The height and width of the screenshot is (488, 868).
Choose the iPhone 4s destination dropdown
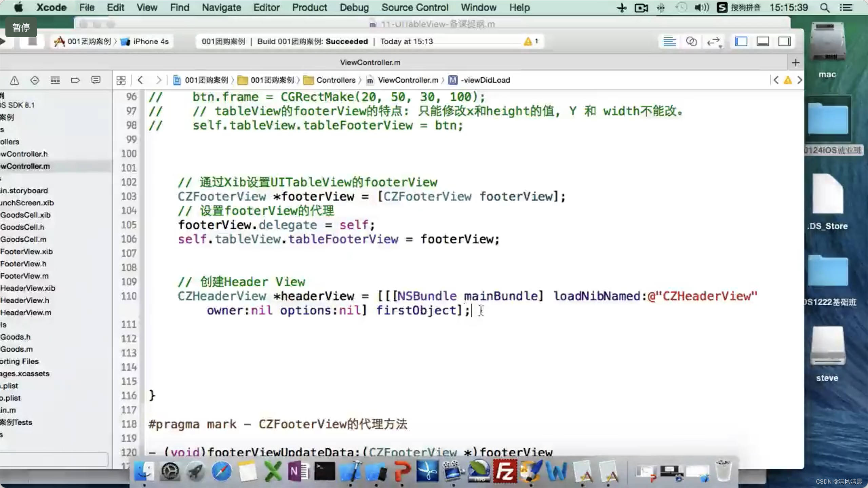pos(145,41)
